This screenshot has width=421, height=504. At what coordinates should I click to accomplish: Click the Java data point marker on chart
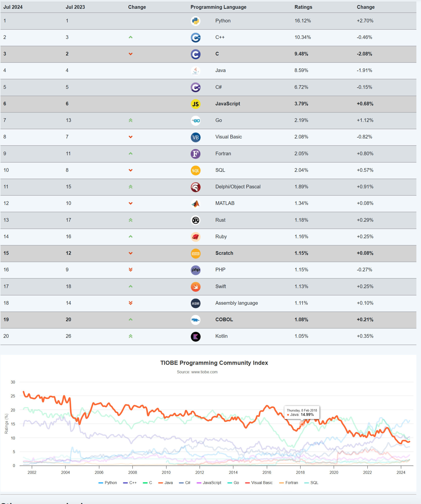coord(302,424)
